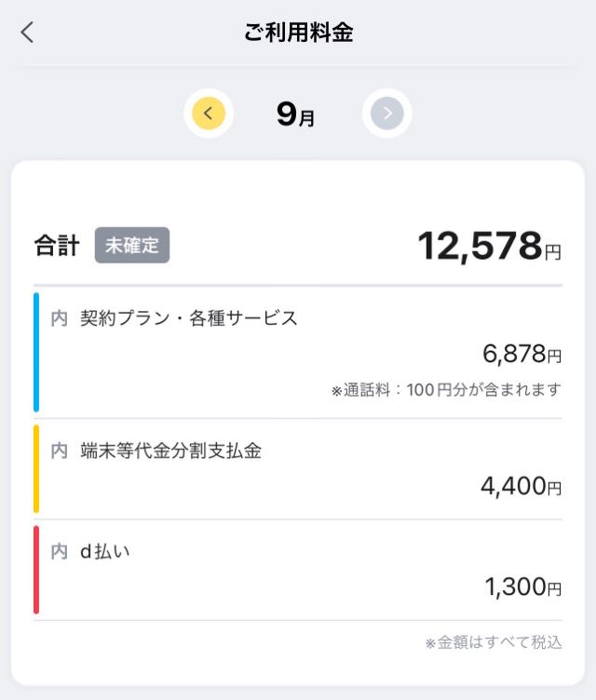This screenshot has width=596, height=700.
Task: Tap the 1,300円 d払い amount
Action: (523, 586)
